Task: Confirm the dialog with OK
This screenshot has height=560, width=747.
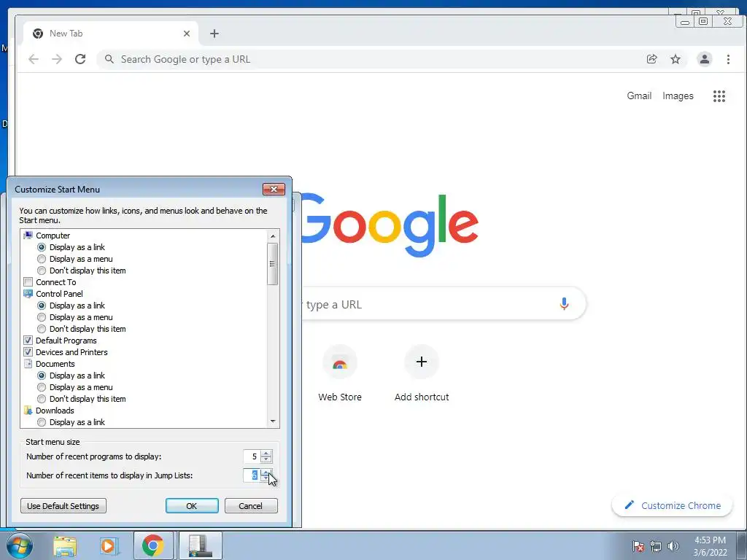Action: (x=192, y=506)
